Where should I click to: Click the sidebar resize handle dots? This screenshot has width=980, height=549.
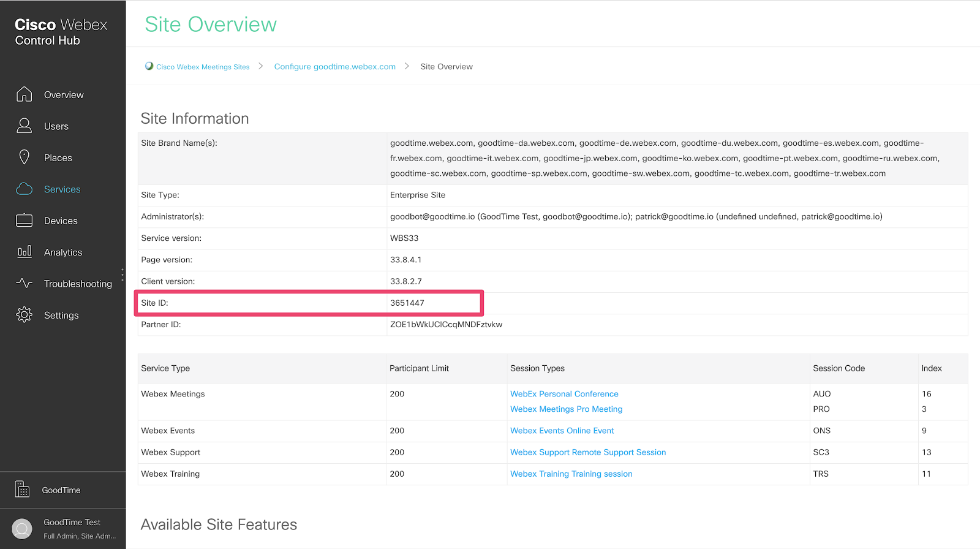pos(123,274)
